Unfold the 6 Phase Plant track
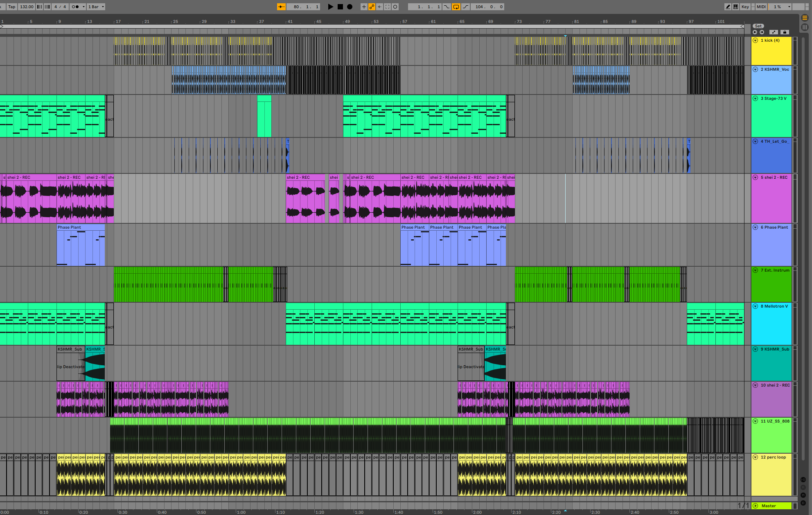The width and height of the screenshot is (812, 515). [756, 227]
